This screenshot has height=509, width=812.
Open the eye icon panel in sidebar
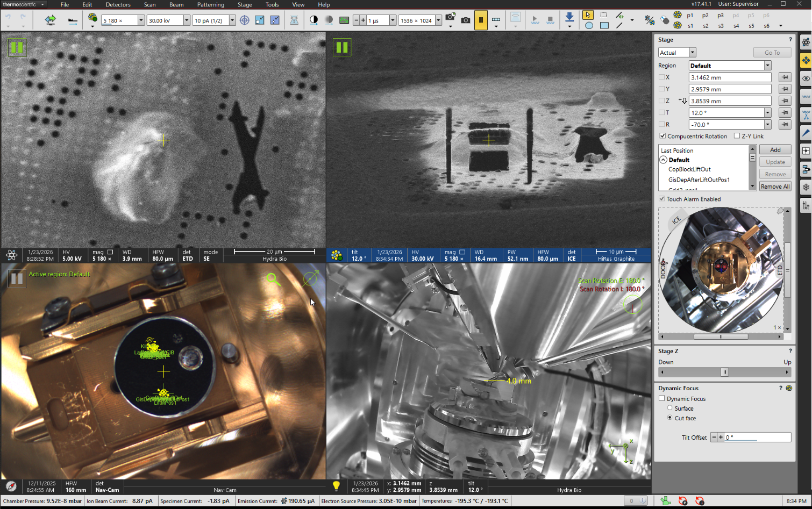coord(806,78)
